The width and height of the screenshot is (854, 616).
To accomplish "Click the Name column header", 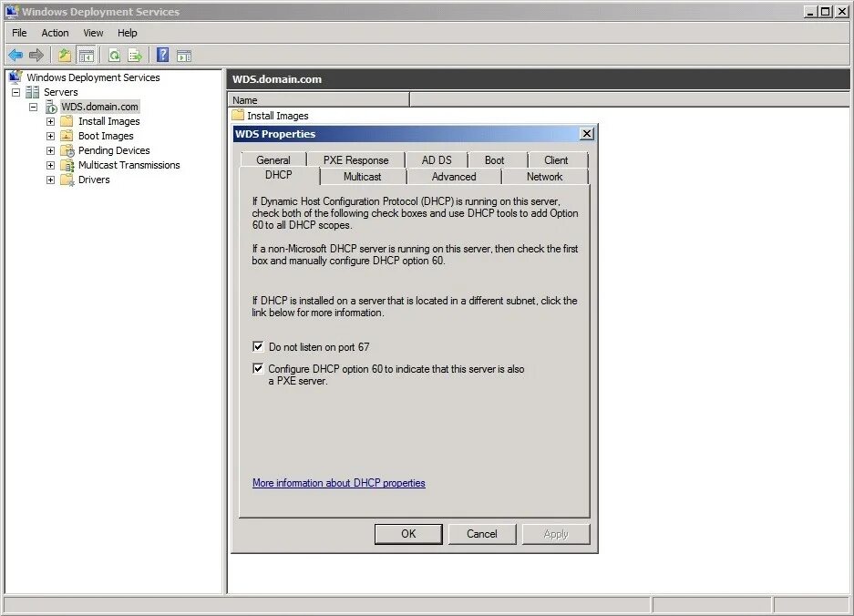I will click(x=319, y=99).
